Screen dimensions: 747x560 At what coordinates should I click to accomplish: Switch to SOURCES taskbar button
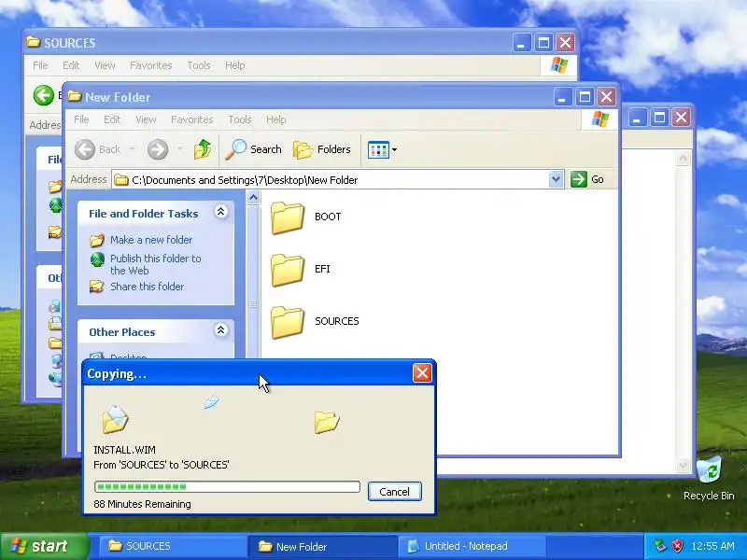click(173, 546)
